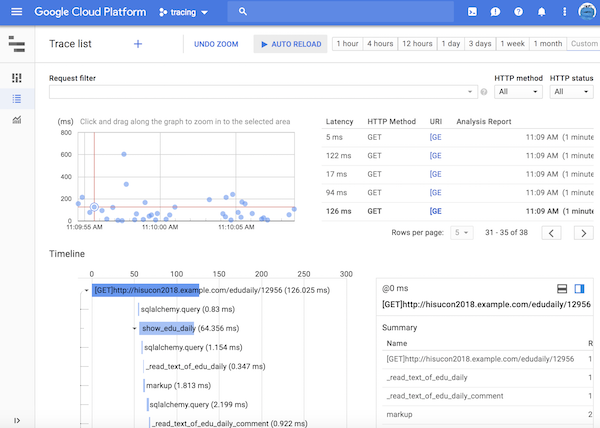
Task: Open the user account avatar
Action: tap(587, 11)
